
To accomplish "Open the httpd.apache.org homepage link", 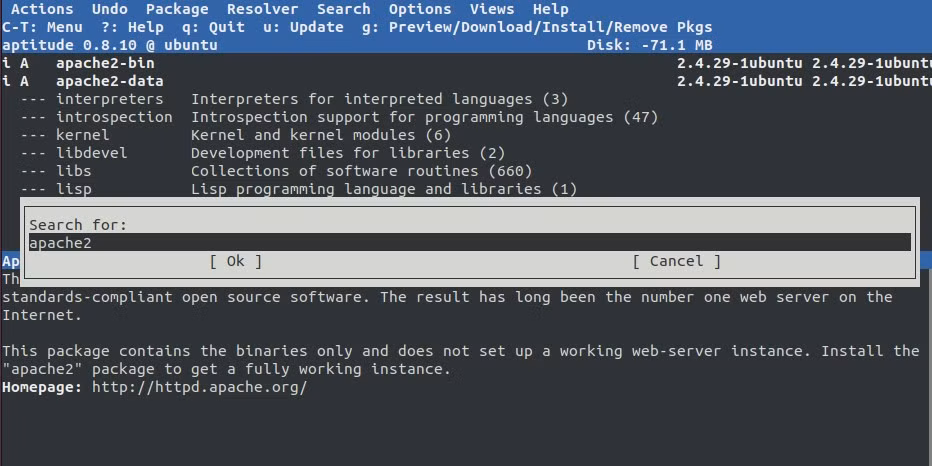I will tap(200, 388).
